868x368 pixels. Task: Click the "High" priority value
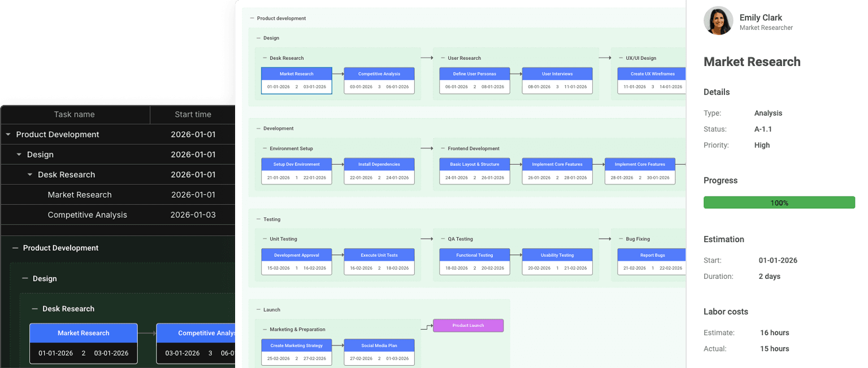coord(762,145)
